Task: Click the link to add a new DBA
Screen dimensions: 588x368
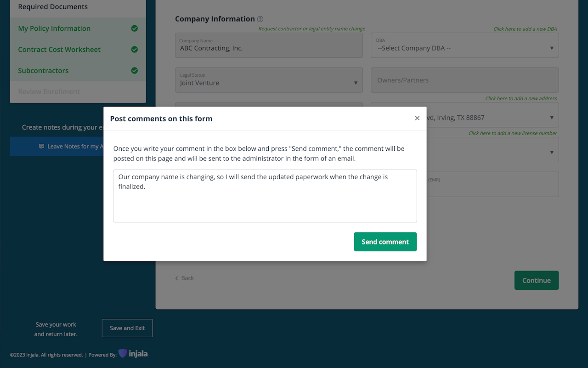Action: click(x=525, y=29)
